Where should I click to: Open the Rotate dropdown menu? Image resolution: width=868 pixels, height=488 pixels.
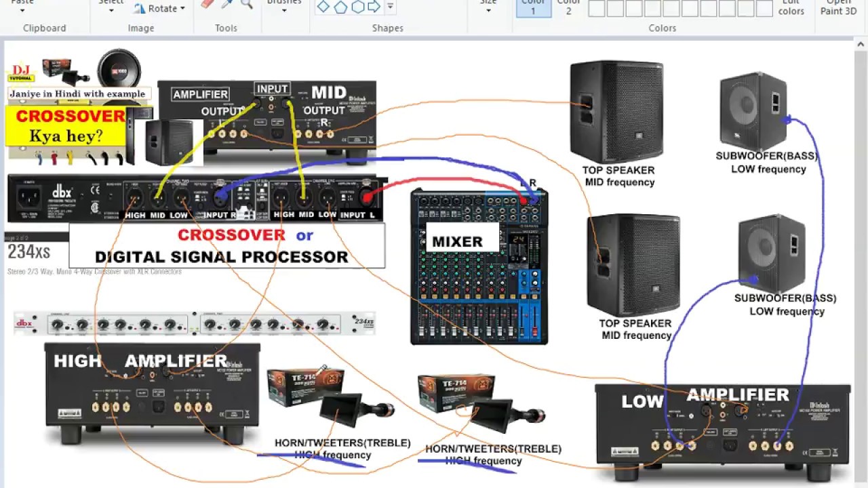point(159,8)
